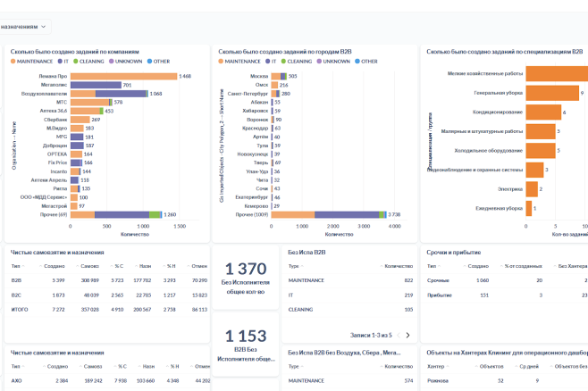Open the 1 153 B2B Без Исполнителя card
The width and height of the screenshot is (588, 391).
246,345
